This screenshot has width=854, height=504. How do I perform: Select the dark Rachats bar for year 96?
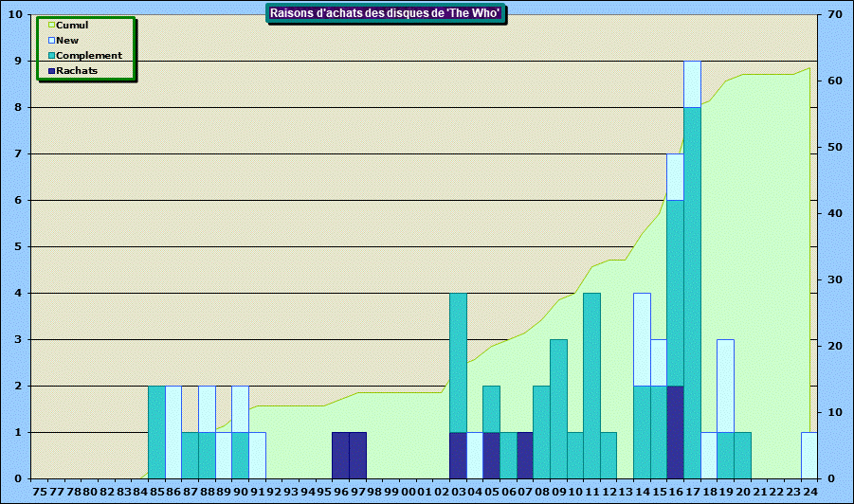pyautogui.click(x=340, y=455)
